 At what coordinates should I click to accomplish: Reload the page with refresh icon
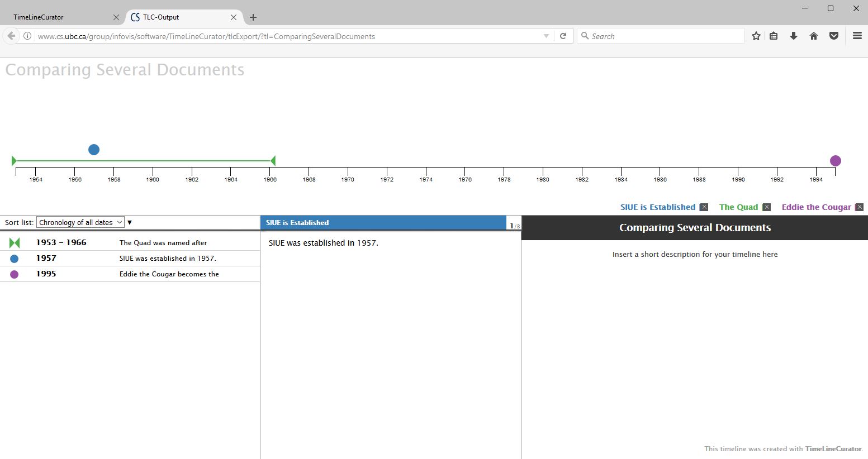coord(563,36)
